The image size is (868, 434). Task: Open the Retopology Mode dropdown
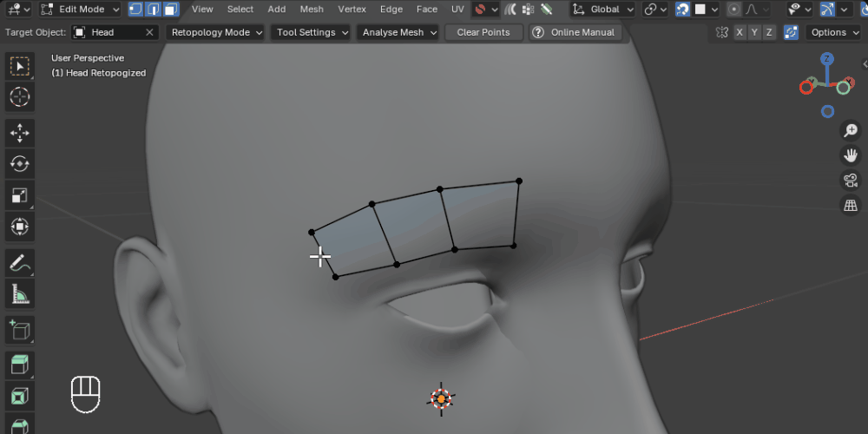click(x=216, y=32)
